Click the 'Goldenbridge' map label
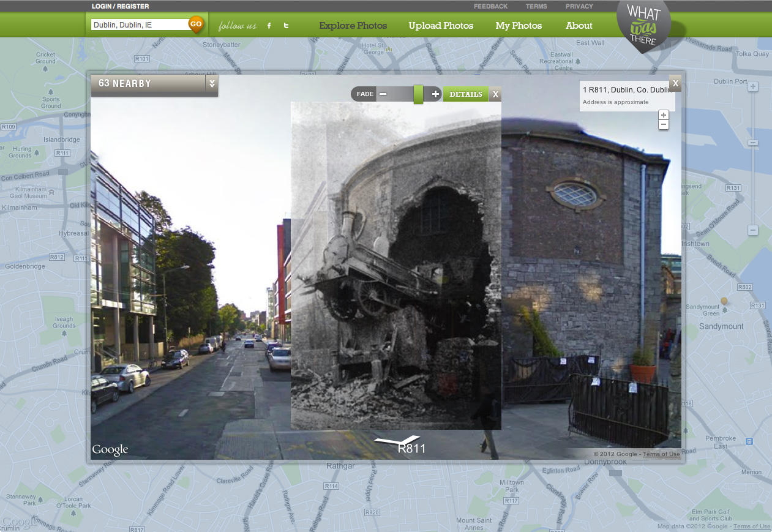Screen dimensions: 772x532 click(x=24, y=267)
